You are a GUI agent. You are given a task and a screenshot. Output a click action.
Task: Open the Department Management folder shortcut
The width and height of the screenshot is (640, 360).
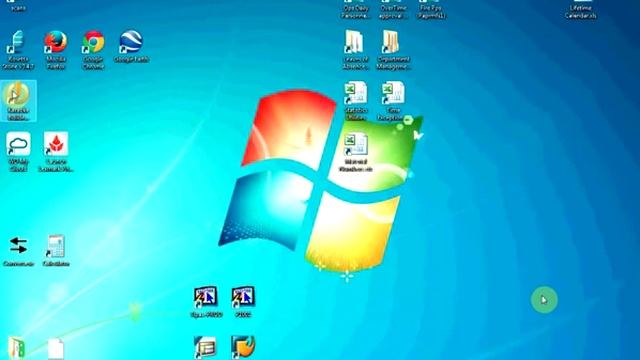pyautogui.click(x=393, y=49)
